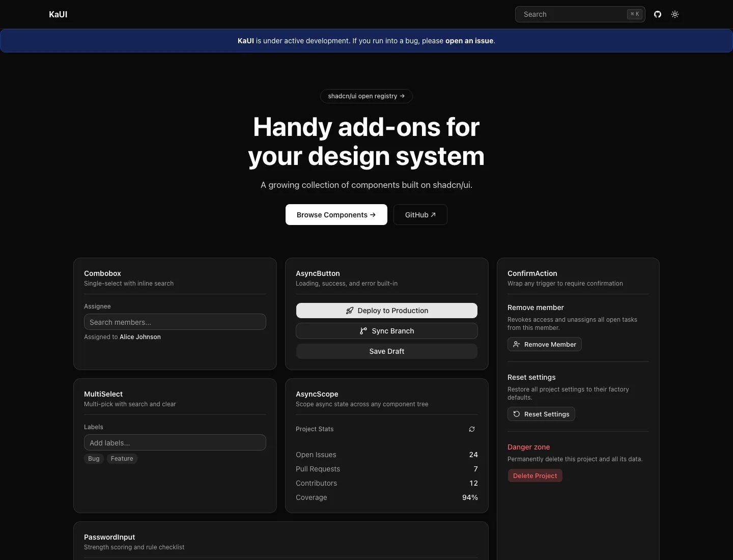Click the MultiSelect card title

(x=103, y=394)
